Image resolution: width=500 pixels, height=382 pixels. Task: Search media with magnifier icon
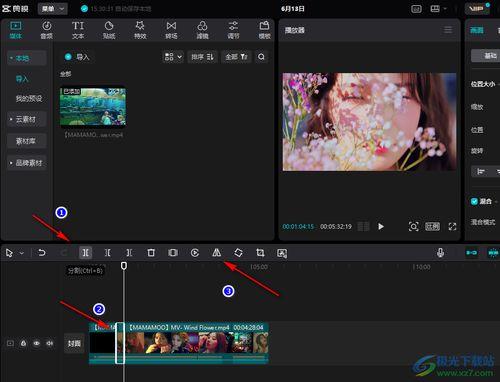point(261,57)
